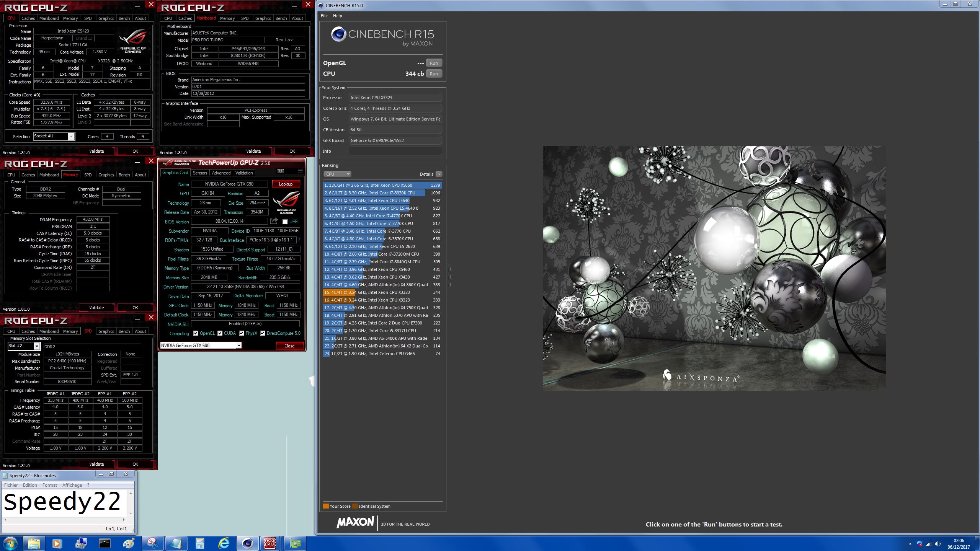The width and height of the screenshot is (980, 551).
Task: Open the NVIDIA GeForce GTX 690 selector dropdown
Action: 239,346
